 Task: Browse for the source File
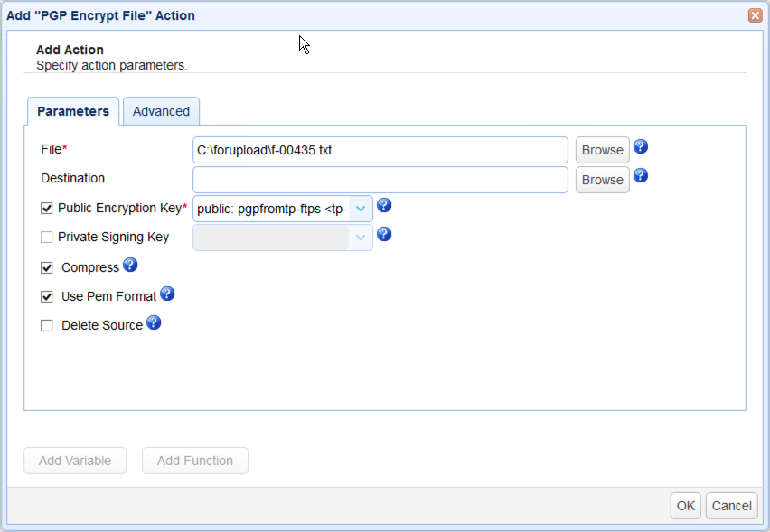(x=603, y=150)
